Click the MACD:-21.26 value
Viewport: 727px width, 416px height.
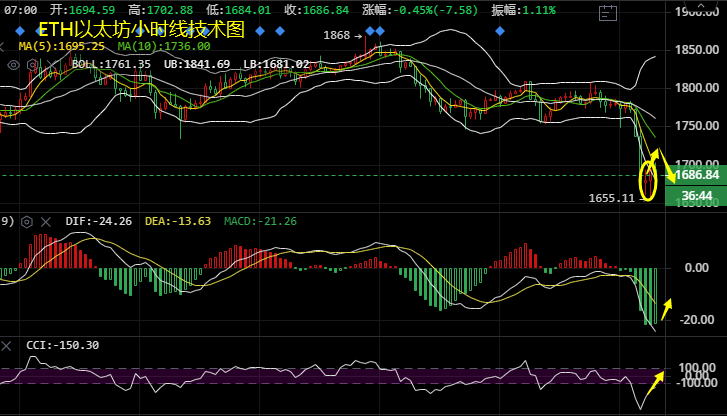(x=261, y=221)
